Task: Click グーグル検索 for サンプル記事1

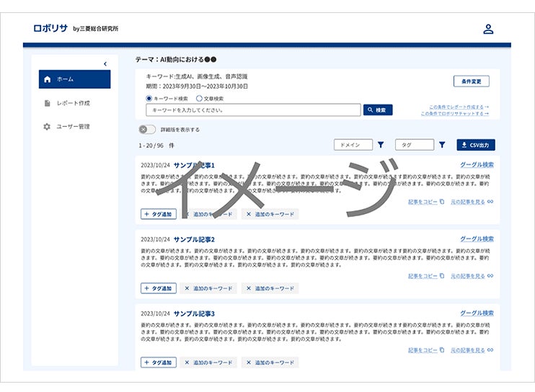Action: click(x=477, y=164)
